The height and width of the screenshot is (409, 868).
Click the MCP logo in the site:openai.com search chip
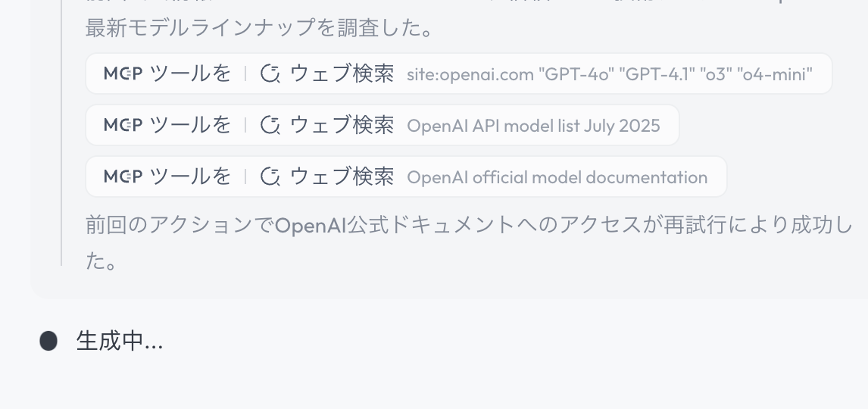pos(123,73)
